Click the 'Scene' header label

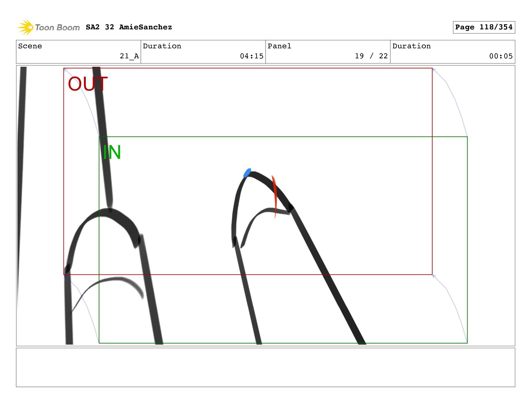(x=30, y=46)
